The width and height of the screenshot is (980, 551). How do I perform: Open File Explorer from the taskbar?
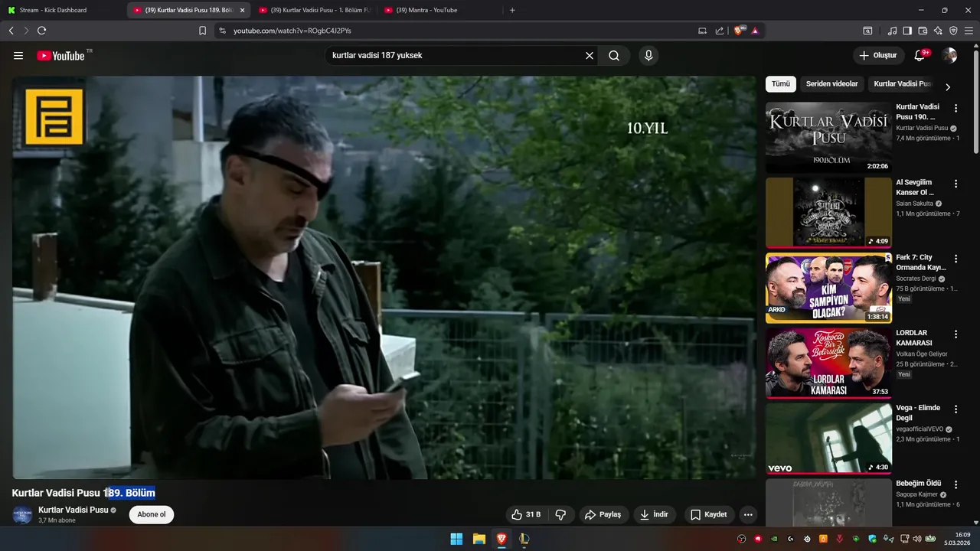point(479,539)
